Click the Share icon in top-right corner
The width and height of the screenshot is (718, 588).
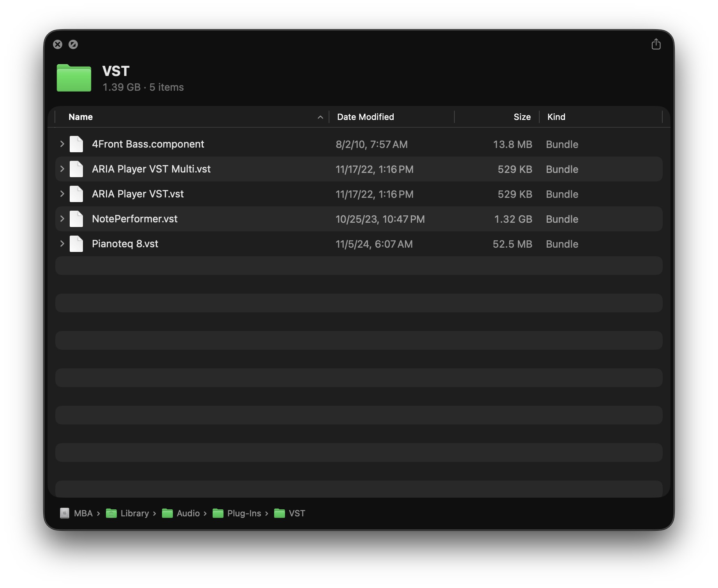(x=656, y=44)
